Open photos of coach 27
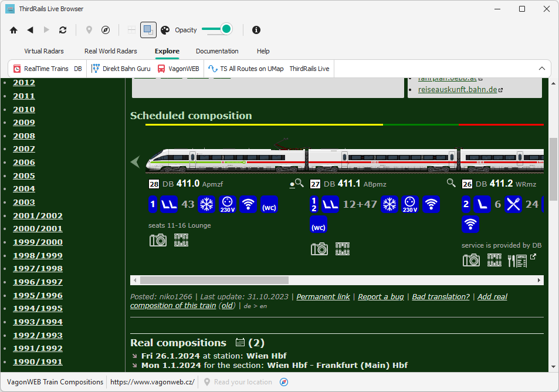Viewport: 559px width, 392px height. tap(319, 249)
